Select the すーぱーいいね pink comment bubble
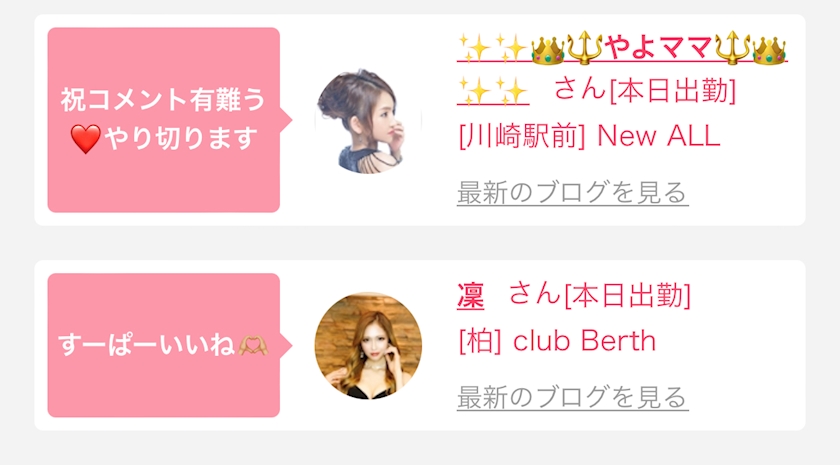Image resolution: width=840 pixels, height=465 pixels. [164, 346]
